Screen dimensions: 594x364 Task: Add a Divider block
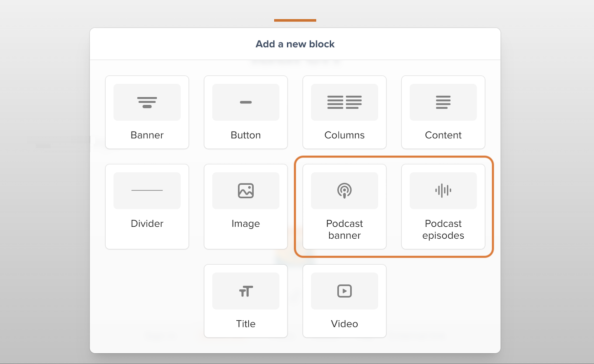[147, 206]
